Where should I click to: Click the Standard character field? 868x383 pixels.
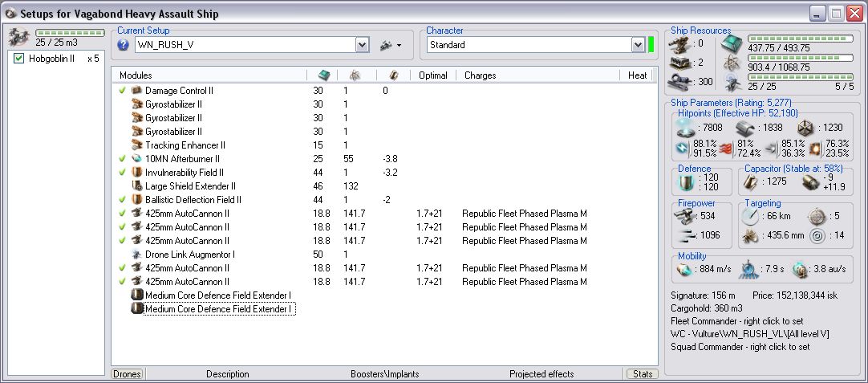(x=529, y=45)
